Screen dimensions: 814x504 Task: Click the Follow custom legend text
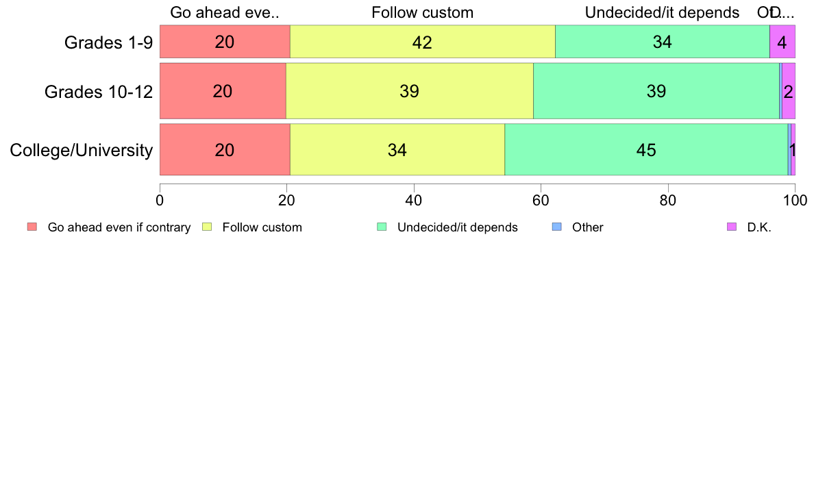[x=262, y=227]
